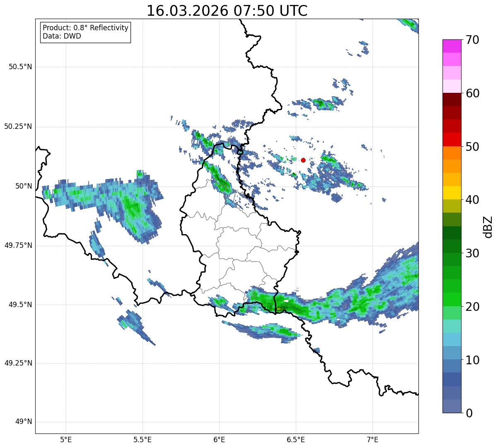The height and width of the screenshot is (448, 498).
Task: Click the orange colorbar swatch below 50
Action: click(x=452, y=153)
